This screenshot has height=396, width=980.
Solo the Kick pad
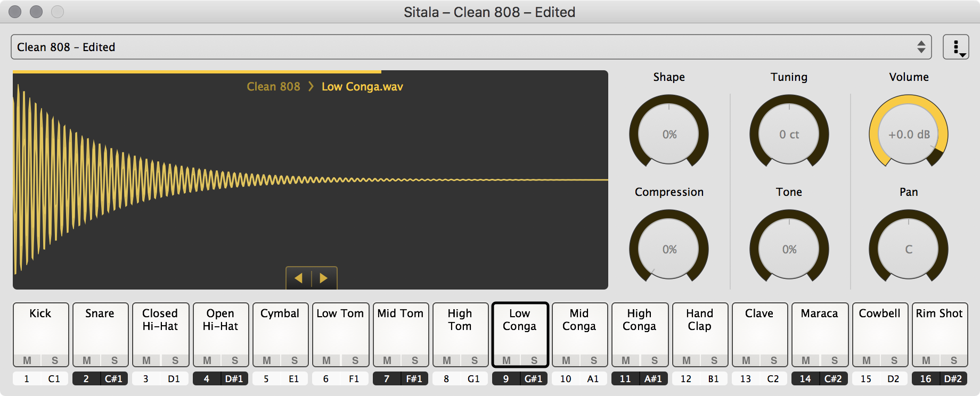click(55, 360)
